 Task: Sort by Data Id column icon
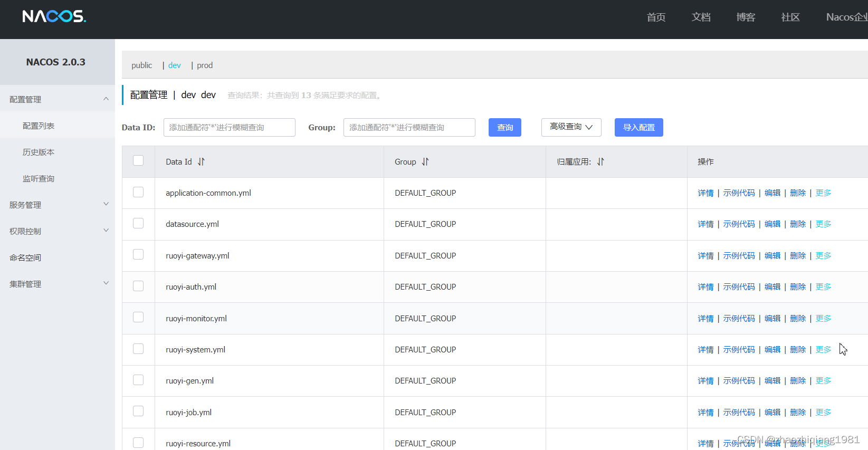pyautogui.click(x=201, y=162)
